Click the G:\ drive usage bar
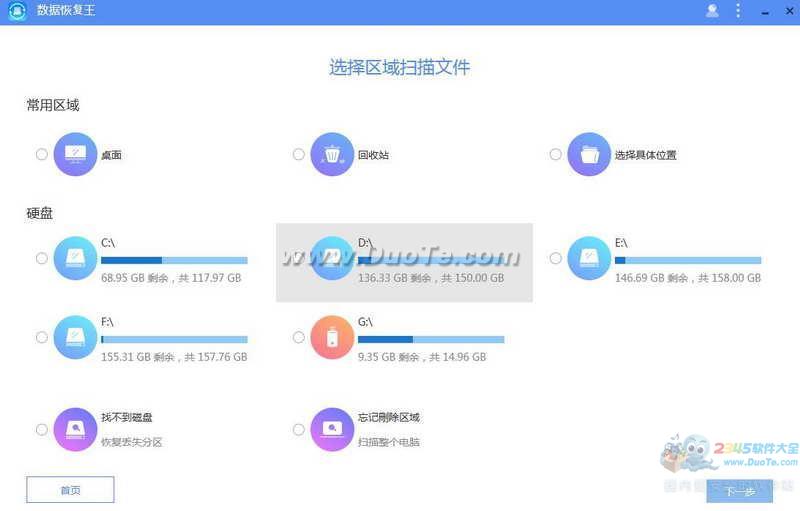 (431, 340)
